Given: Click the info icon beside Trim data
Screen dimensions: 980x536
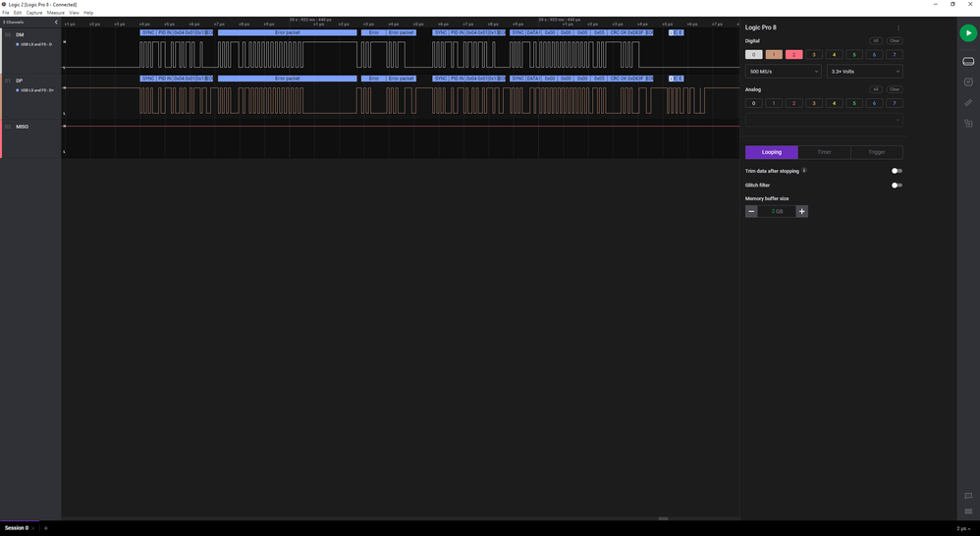Looking at the screenshot, I should [804, 170].
